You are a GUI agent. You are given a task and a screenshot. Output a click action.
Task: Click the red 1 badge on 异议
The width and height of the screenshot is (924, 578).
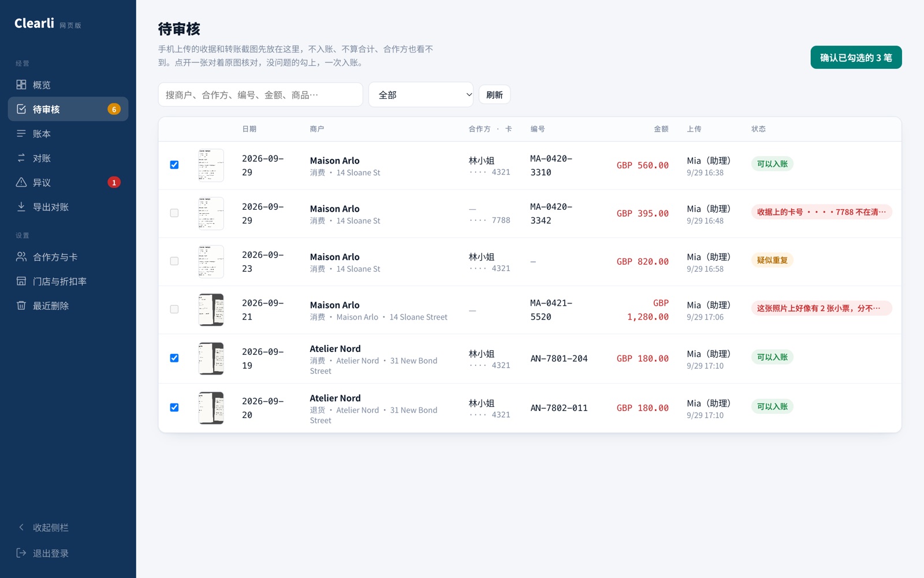coord(114,183)
